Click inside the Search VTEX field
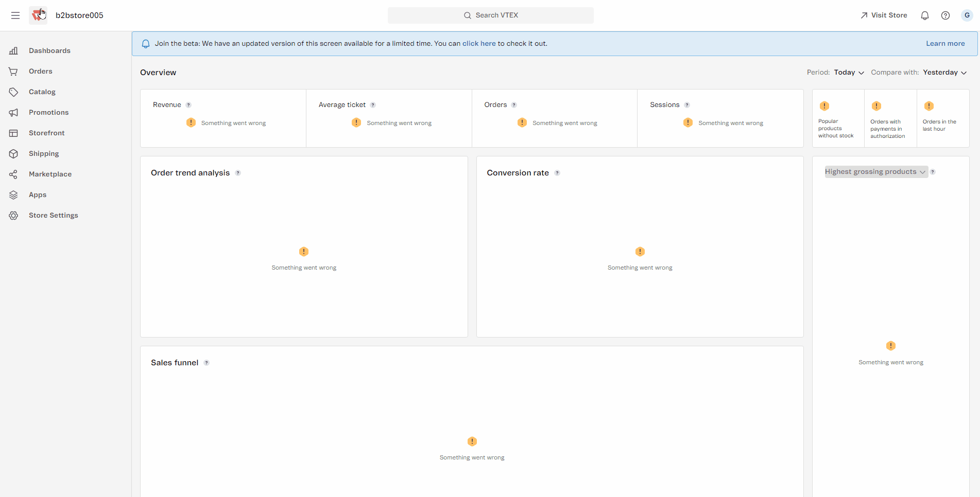The width and height of the screenshot is (980, 497). click(x=490, y=15)
